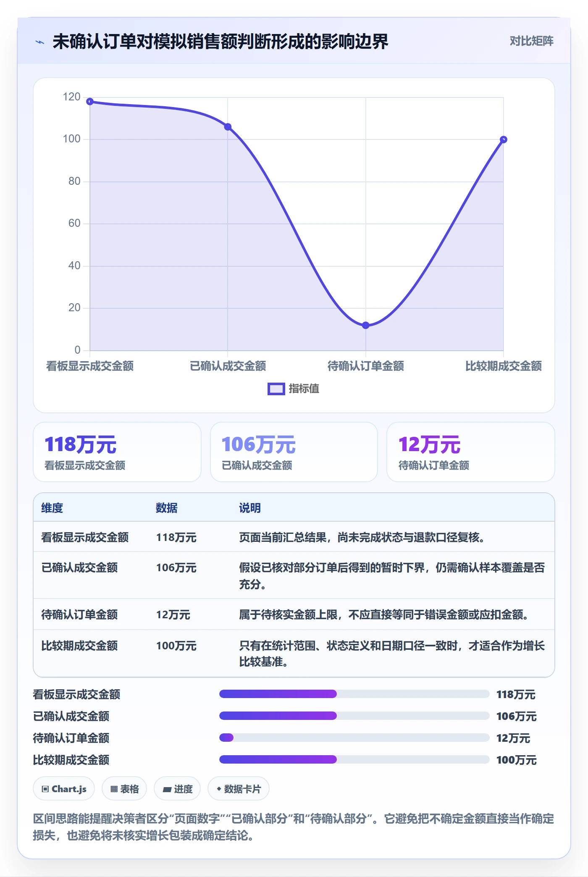Screen dimensions: 588x877
Task: Select table row cell 已确认成交金额
Action: 79,568
